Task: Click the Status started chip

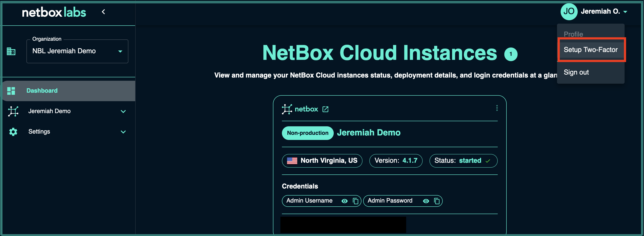Action: pyautogui.click(x=463, y=161)
